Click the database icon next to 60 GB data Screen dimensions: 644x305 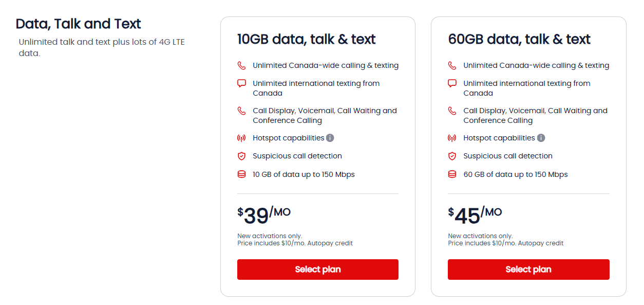coord(452,174)
